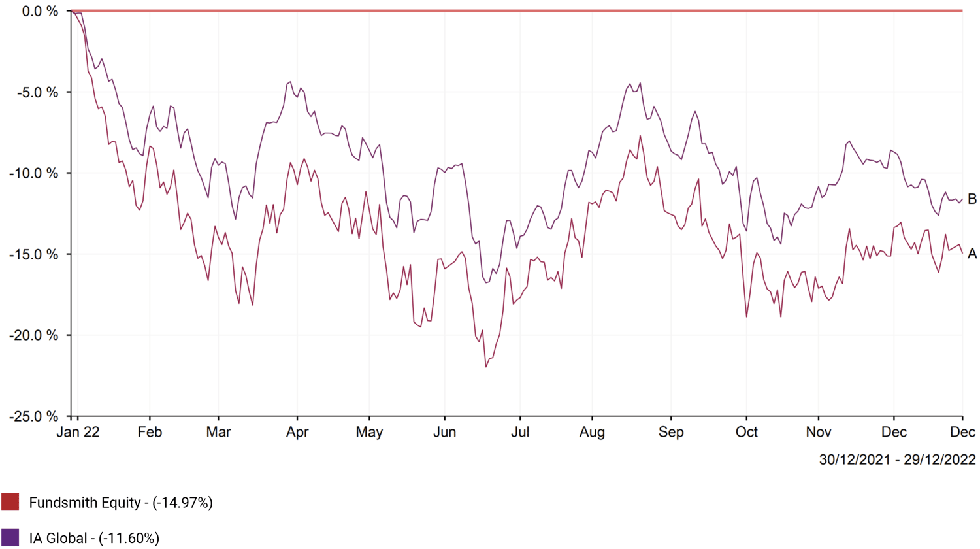Click the Sep x-axis label

tap(671, 432)
